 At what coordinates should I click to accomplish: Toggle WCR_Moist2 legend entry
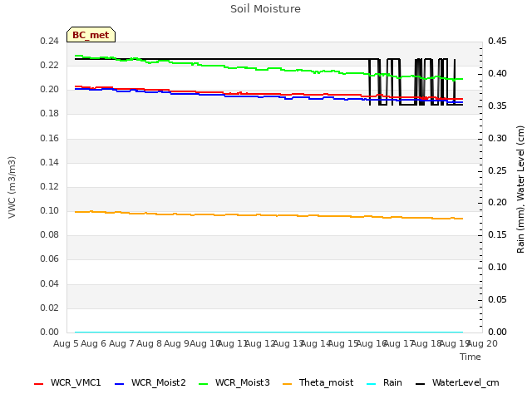150,382
